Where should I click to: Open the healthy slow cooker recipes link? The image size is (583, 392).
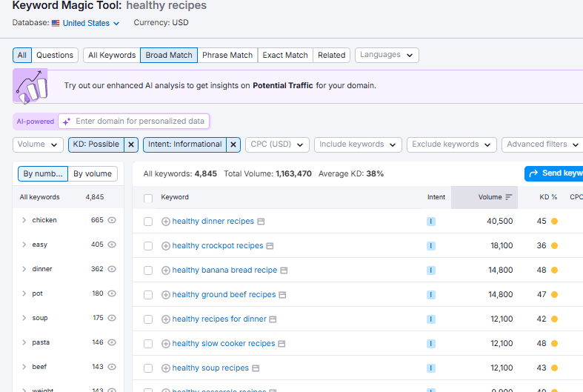[224, 344]
